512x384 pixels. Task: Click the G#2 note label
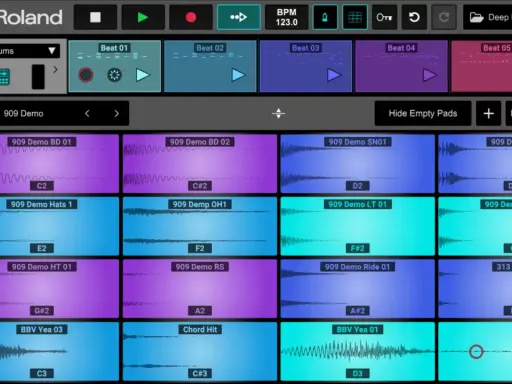coord(42,311)
